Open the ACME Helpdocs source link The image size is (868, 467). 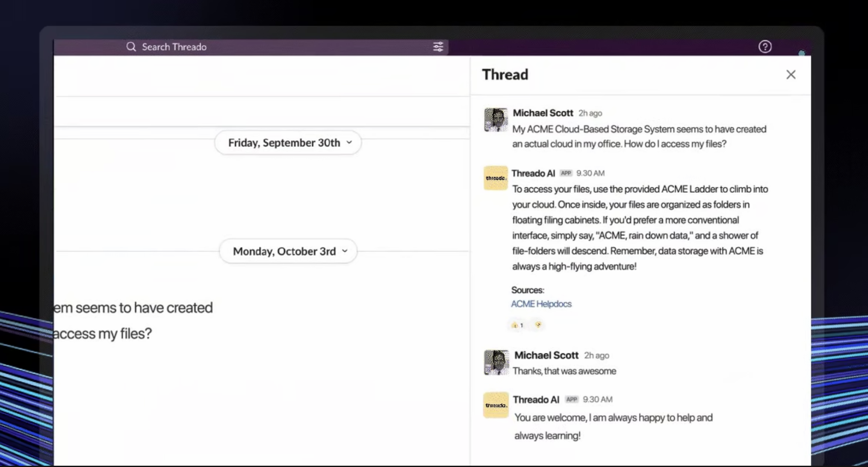[x=541, y=304]
